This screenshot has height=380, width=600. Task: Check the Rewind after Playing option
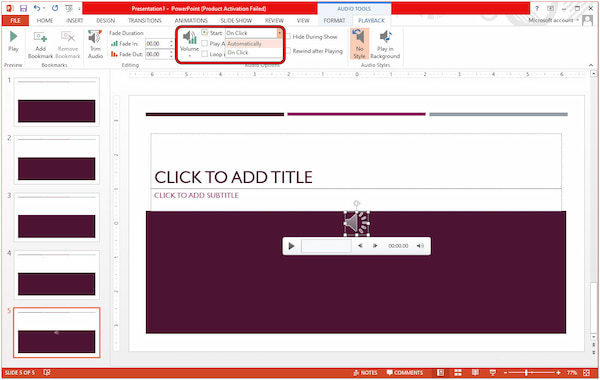[289, 51]
